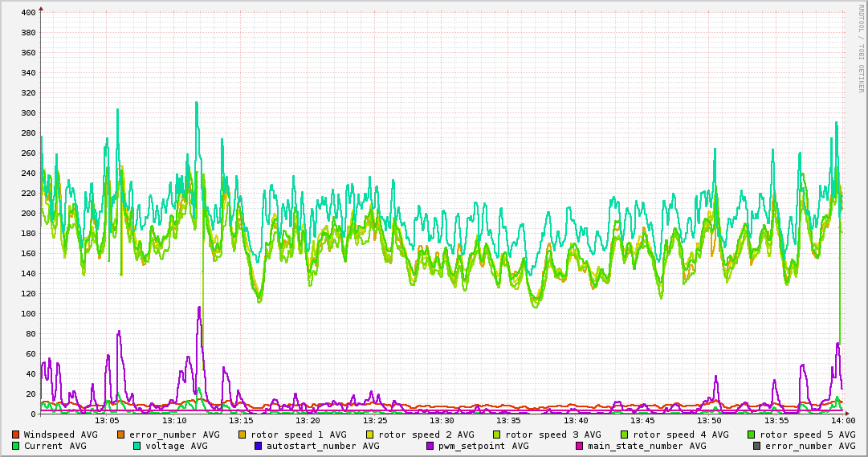Click the Windspeed AVG legend text

click(x=60, y=435)
